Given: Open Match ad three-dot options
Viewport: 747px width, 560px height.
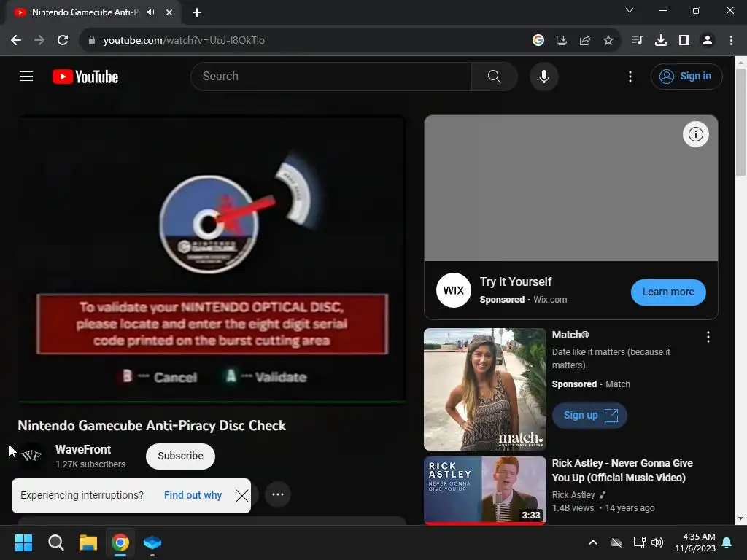Looking at the screenshot, I should 708,337.
